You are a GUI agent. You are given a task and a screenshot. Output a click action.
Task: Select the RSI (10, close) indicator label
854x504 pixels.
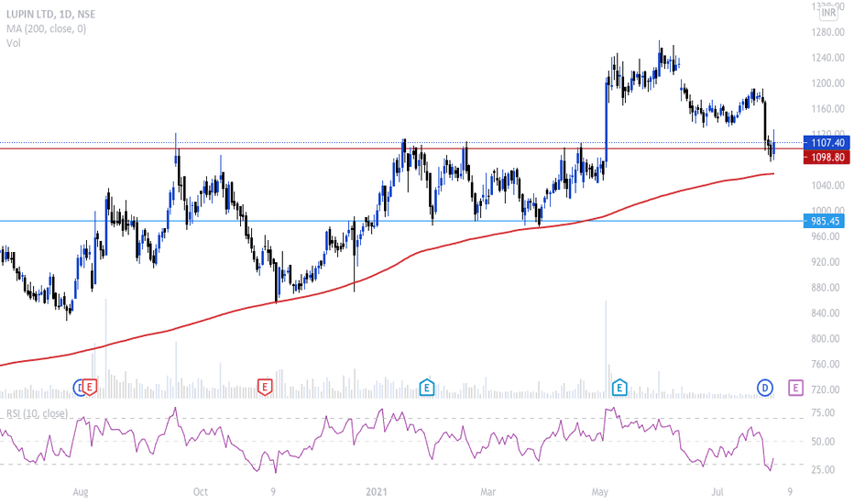click(x=37, y=413)
